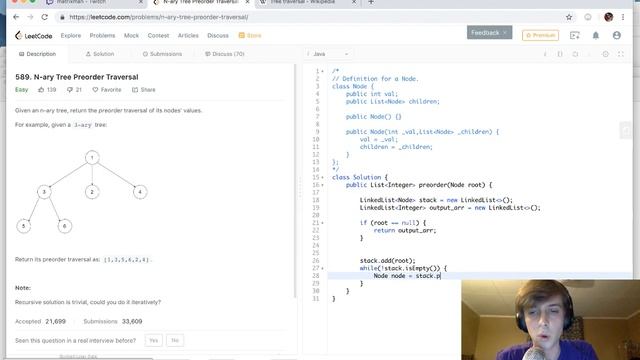
Task: Collapse the if block at line 21
Action: point(322,223)
